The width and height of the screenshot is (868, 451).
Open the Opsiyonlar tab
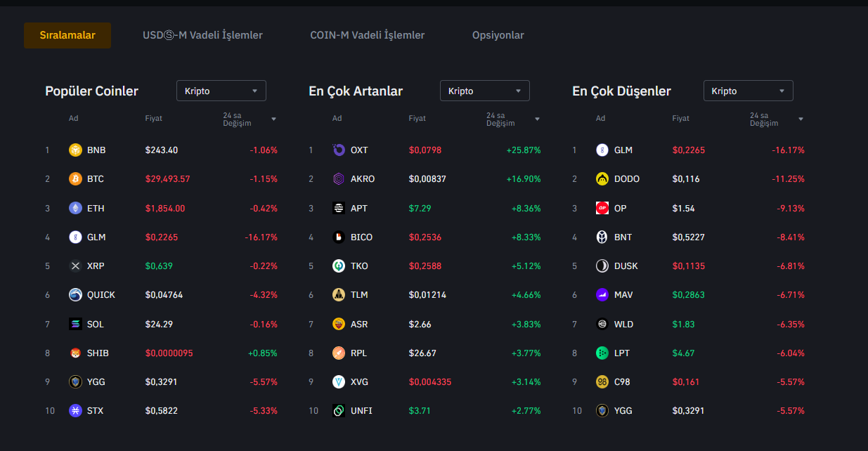[x=498, y=35]
